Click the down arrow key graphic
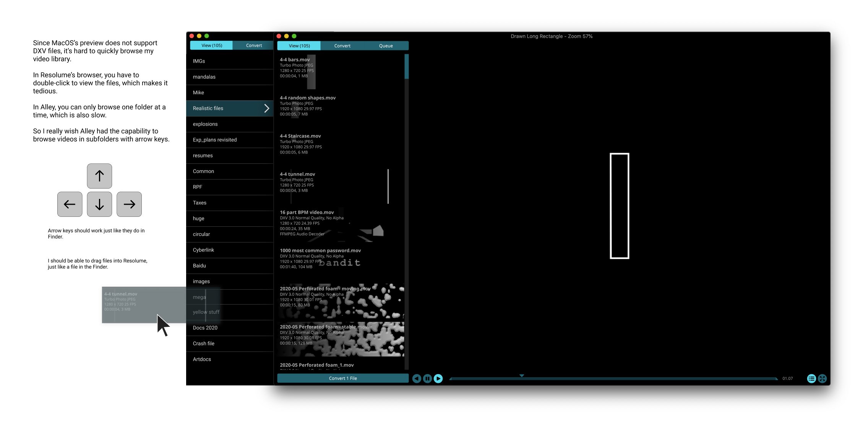 click(99, 204)
